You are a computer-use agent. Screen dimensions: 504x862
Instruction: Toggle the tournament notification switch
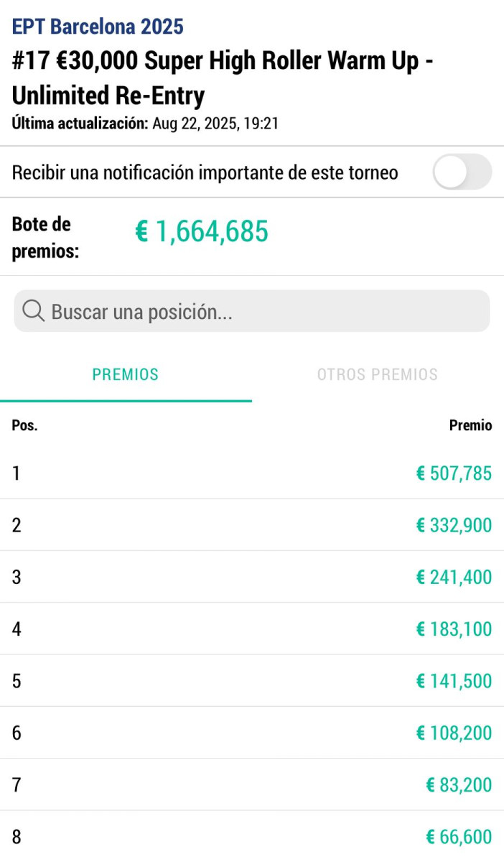(x=462, y=172)
